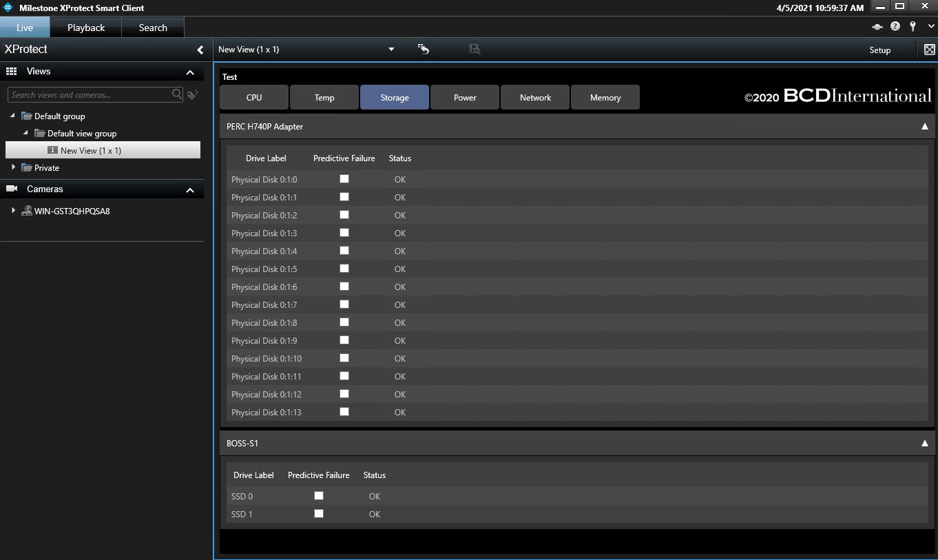Image resolution: width=938 pixels, height=560 pixels.
Task: Click the Views grid icon
Action: click(x=11, y=71)
